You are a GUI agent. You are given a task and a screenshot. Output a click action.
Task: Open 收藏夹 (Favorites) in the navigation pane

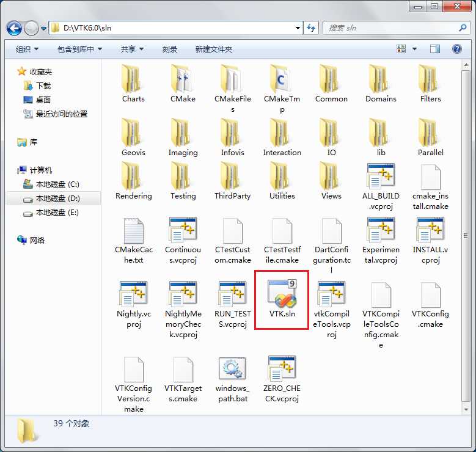[35, 71]
